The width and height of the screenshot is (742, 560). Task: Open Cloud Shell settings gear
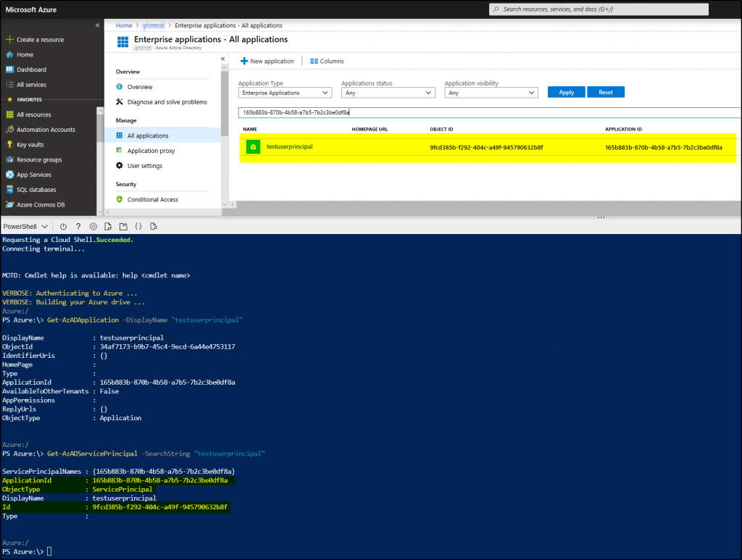(x=93, y=226)
